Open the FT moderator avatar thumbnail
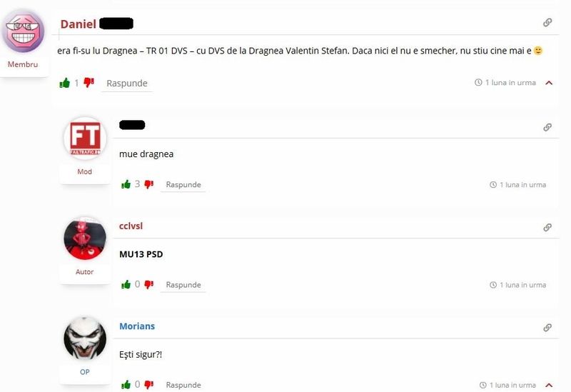 (x=85, y=139)
